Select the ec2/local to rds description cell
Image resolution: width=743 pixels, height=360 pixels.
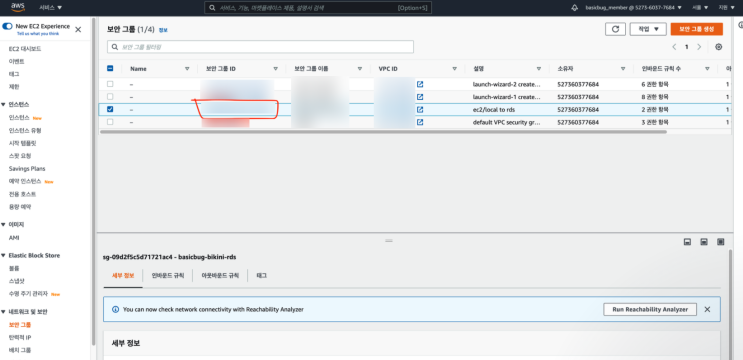point(494,109)
